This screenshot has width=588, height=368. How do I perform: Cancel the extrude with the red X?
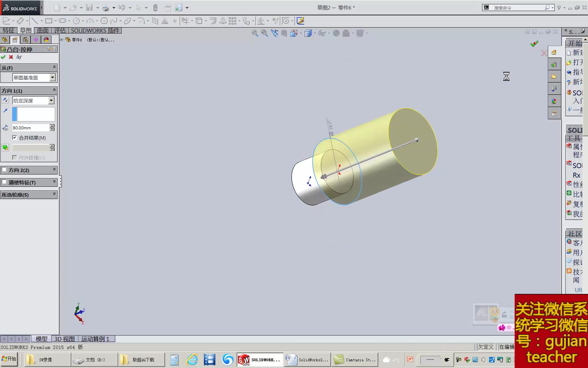(x=11, y=57)
